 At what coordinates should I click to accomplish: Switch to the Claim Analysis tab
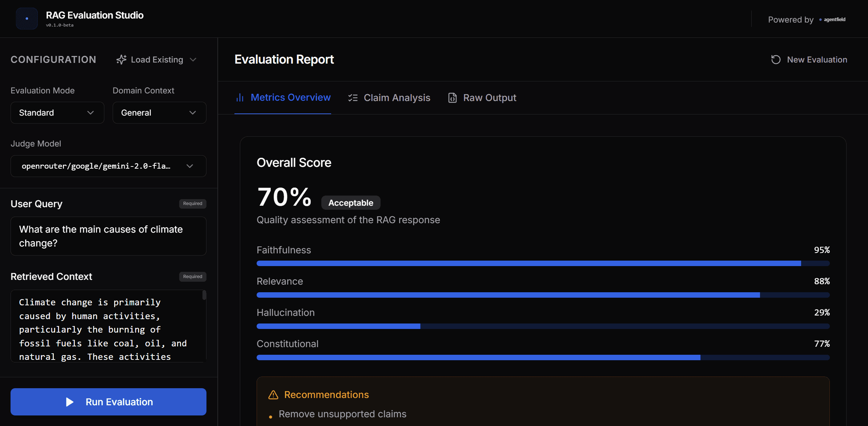[x=397, y=97]
